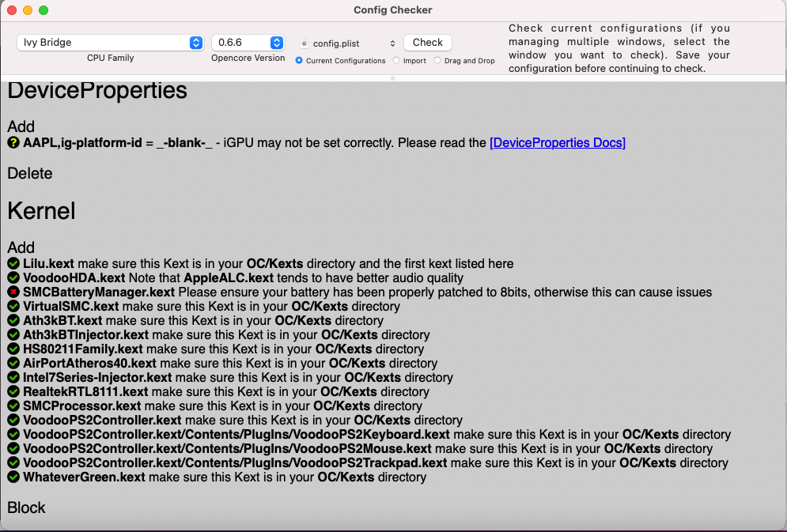Viewport: 787px width, 532px height.
Task: Click the Kernel section heading
Action: click(42, 210)
